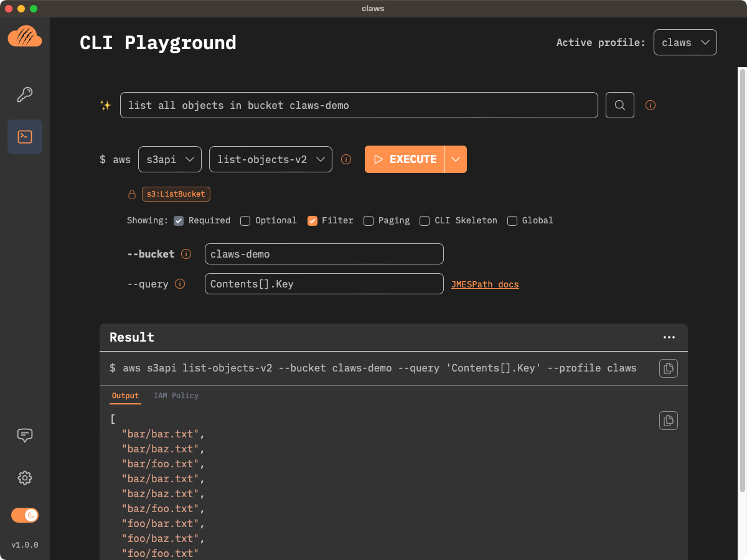This screenshot has height=560, width=747.
Task: Click the magnifier search button
Action: 620,105
